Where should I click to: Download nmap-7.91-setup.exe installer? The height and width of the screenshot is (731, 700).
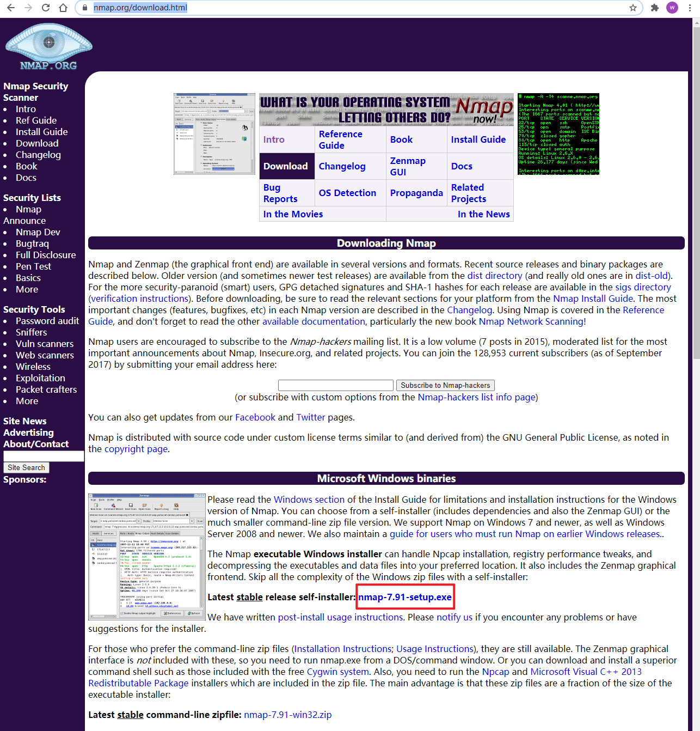tap(405, 597)
